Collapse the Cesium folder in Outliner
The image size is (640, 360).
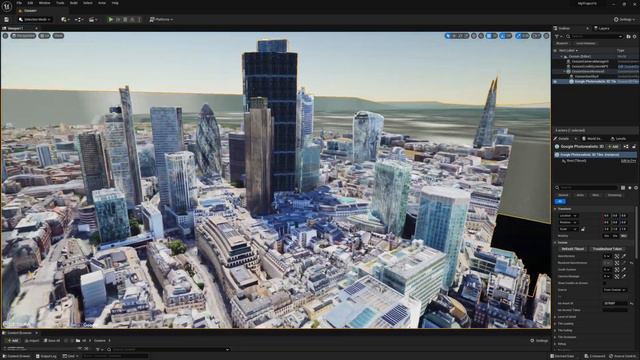point(562,56)
